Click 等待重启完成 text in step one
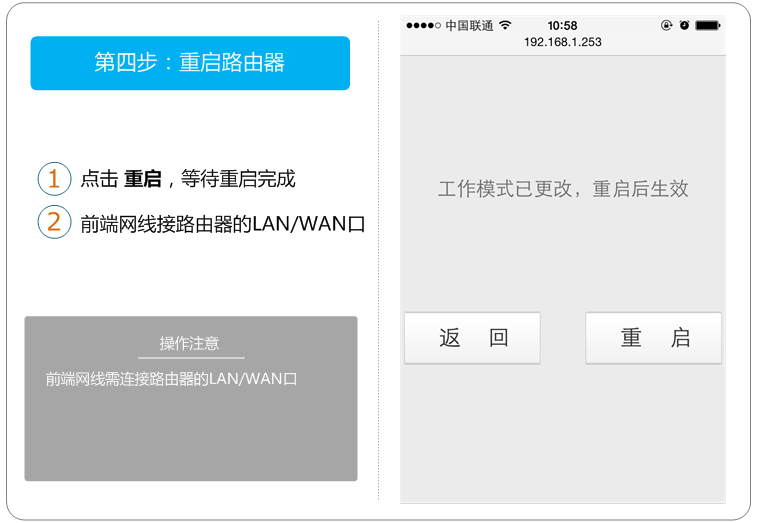 (239, 180)
